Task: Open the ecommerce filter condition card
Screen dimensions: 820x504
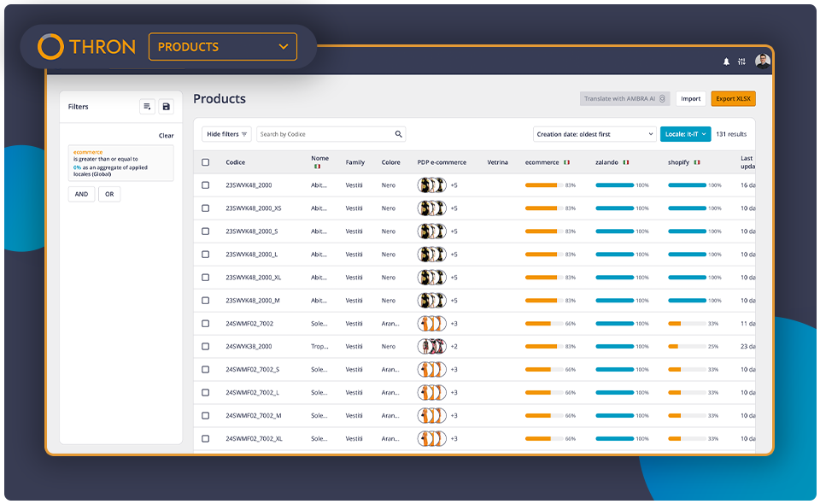Action: tap(120, 164)
